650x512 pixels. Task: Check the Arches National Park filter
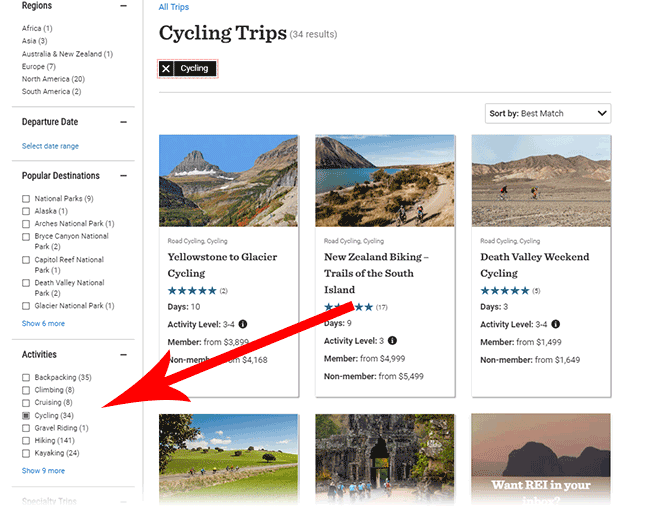pos(26,224)
